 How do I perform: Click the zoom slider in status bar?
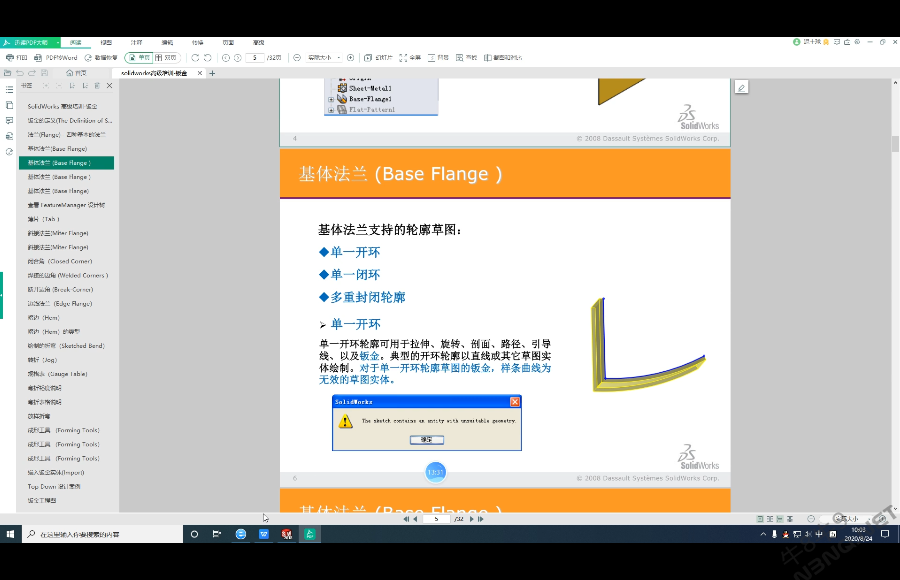847,519
